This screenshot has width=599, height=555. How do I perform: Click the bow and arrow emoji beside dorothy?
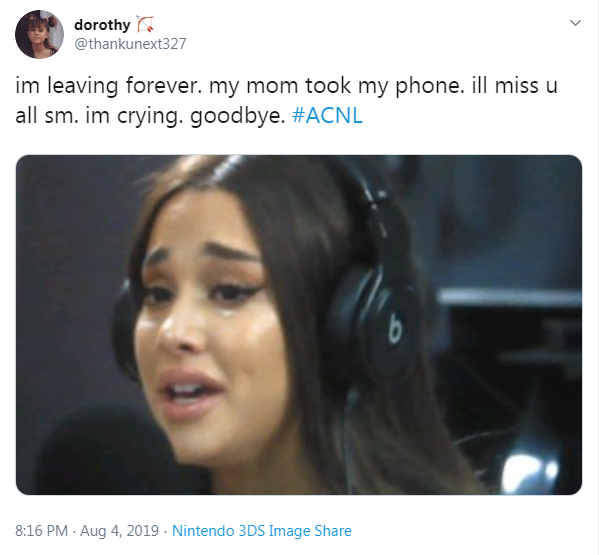(x=146, y=24)
